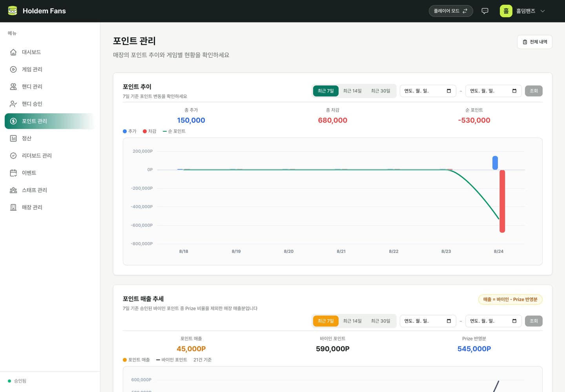Click the Holdem Fans title link

click(x=44, y=11)
